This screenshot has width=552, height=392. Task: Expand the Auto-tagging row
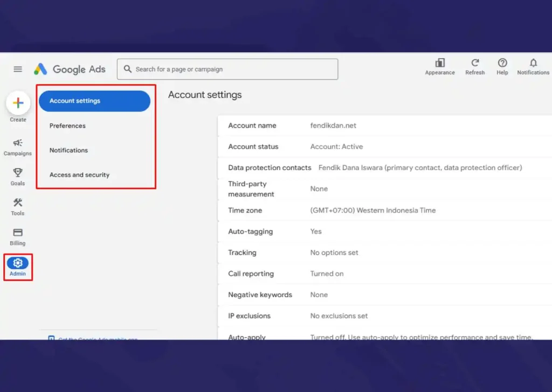click(x=385, y=232)
